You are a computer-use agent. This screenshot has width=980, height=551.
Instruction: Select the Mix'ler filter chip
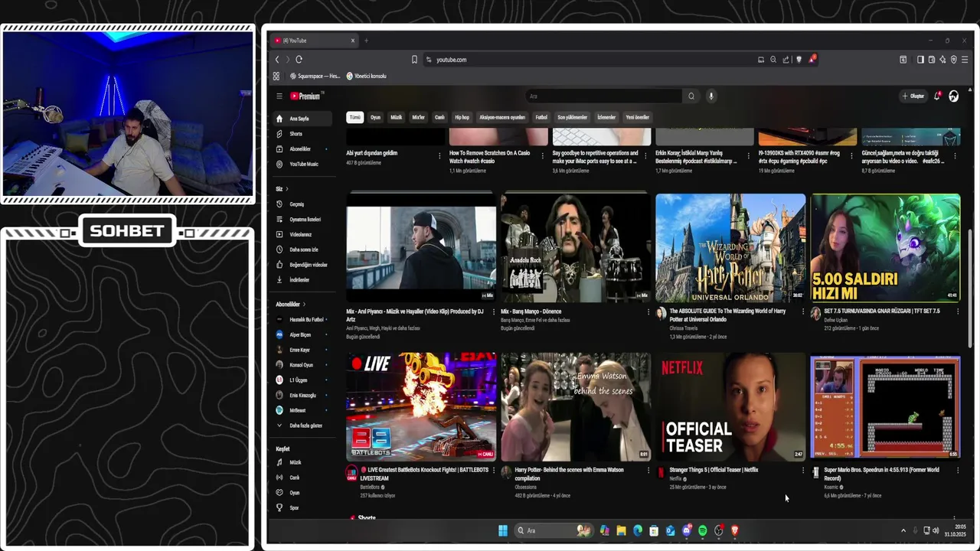[418, 117]
